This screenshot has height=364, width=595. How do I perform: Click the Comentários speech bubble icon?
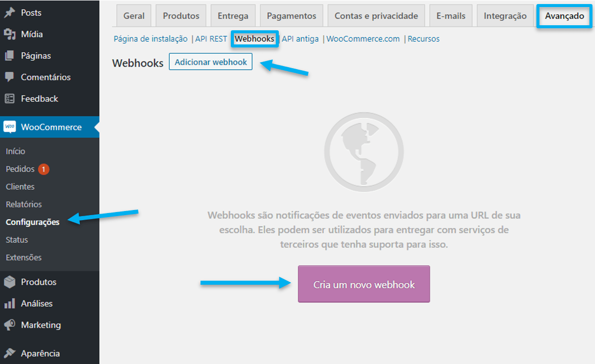10,77
